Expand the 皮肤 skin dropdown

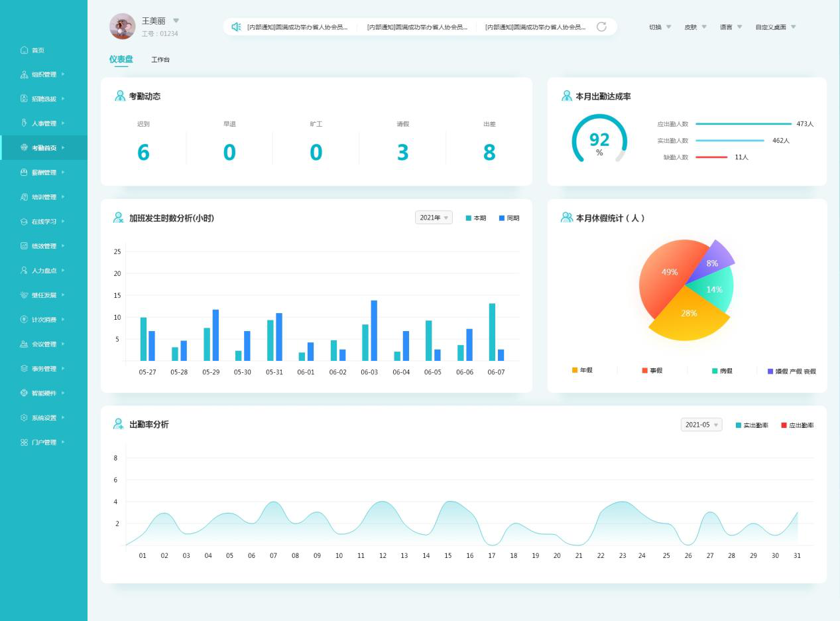click(695, 27)
